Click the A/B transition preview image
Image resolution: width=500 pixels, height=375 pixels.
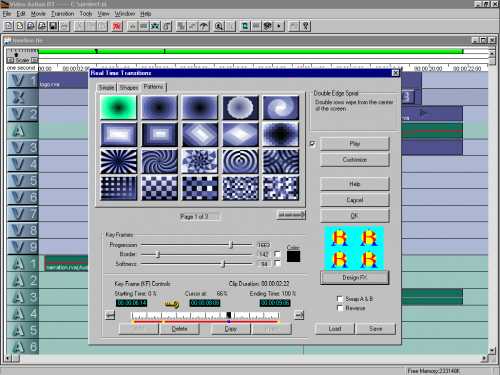354,248
